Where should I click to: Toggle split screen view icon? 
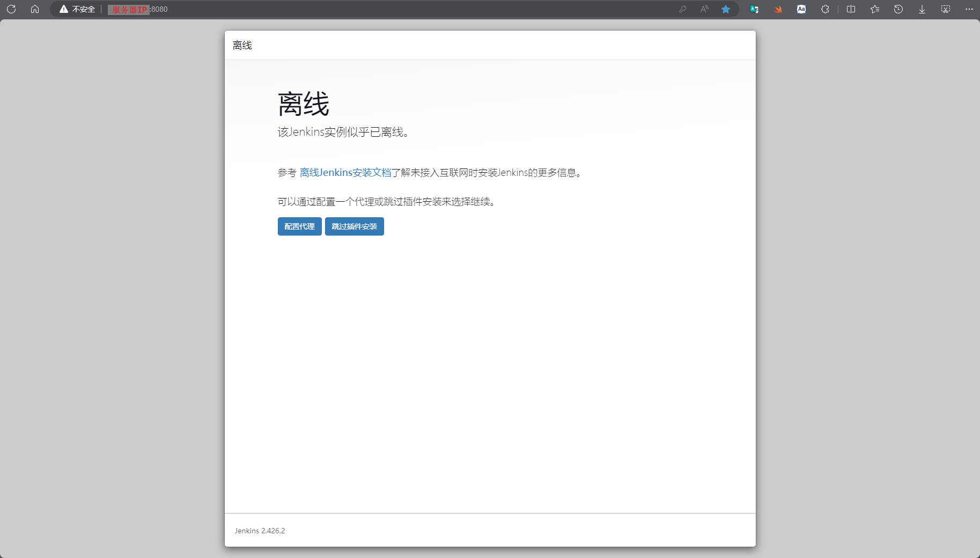(851, 9)
